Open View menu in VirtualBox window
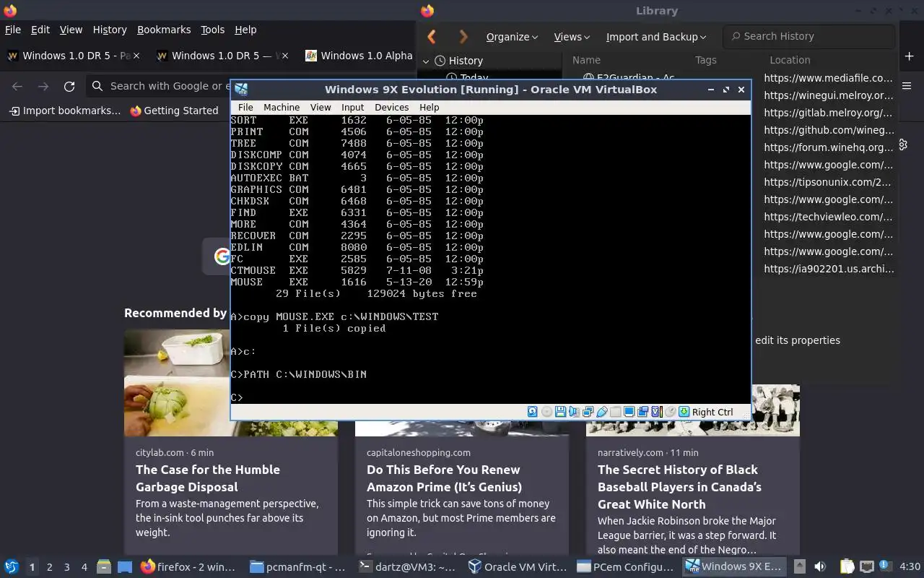The image size is (924, 578). 321,107
